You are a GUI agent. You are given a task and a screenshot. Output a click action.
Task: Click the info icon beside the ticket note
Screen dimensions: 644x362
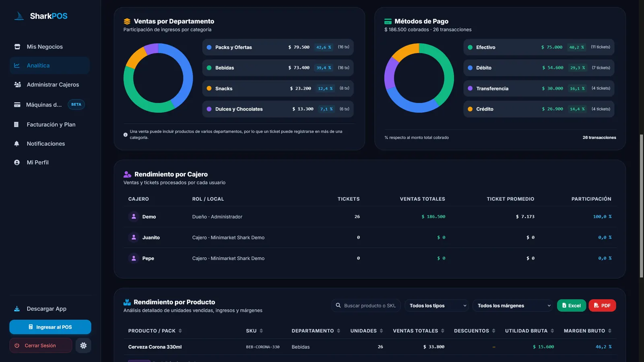126,135
